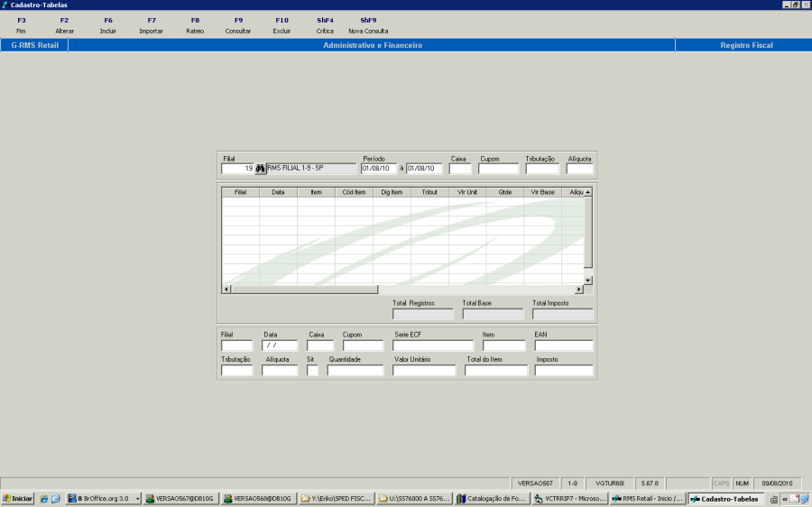Open F8 Rateio function
This screenshot has height=507, width=812.
[x=195, y=25]
